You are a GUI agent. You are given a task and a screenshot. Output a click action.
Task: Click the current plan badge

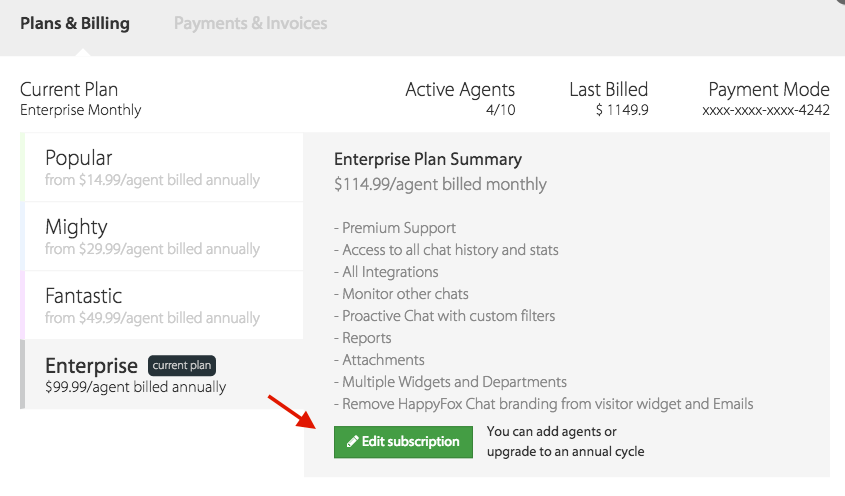[182, 365]
